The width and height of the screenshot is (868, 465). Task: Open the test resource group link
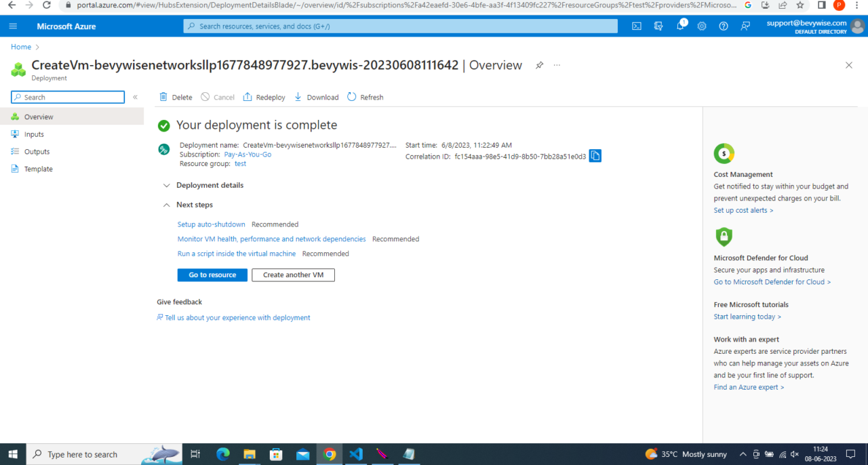(x=240, y=164)
